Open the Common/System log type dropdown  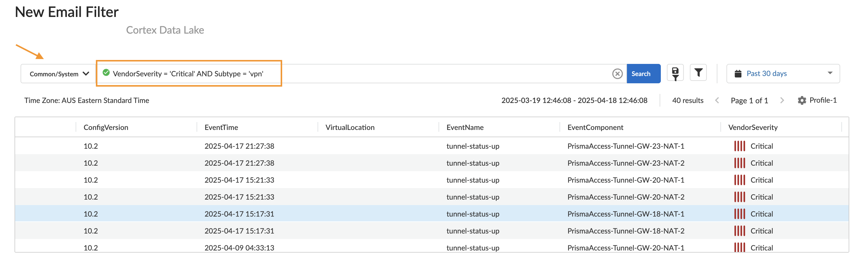click(x=58, y=74)
